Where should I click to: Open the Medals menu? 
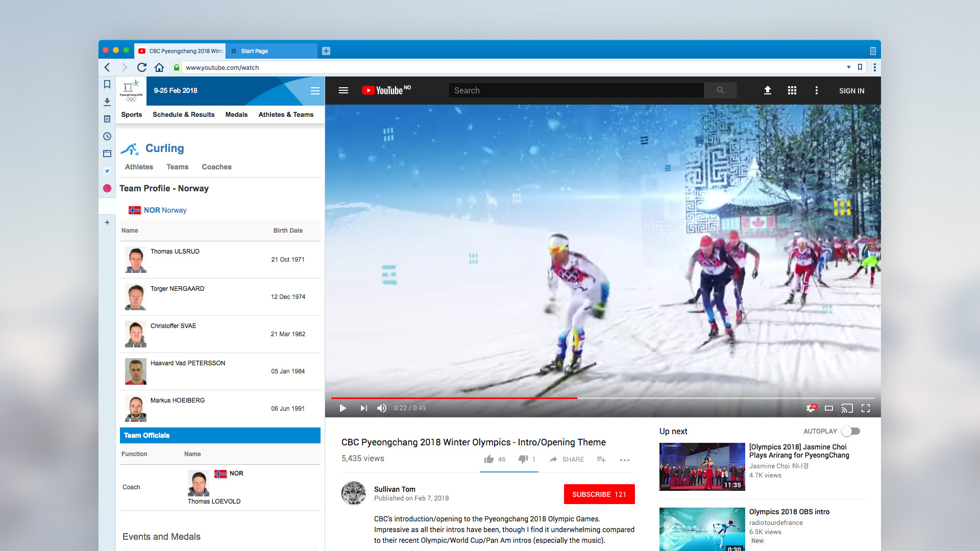pos(236,115)
